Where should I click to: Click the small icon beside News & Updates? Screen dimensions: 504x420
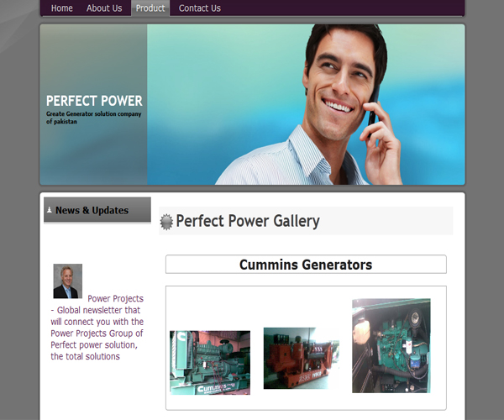click(50, 210)
